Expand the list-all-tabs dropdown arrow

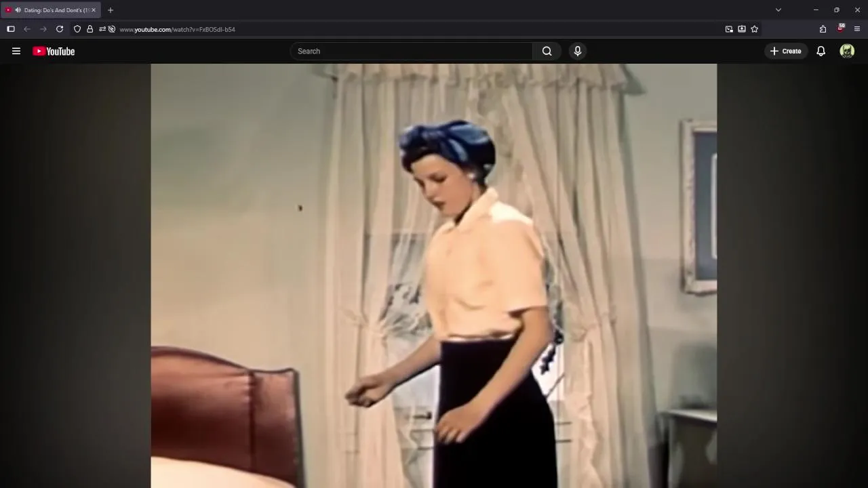click(778, 10)
